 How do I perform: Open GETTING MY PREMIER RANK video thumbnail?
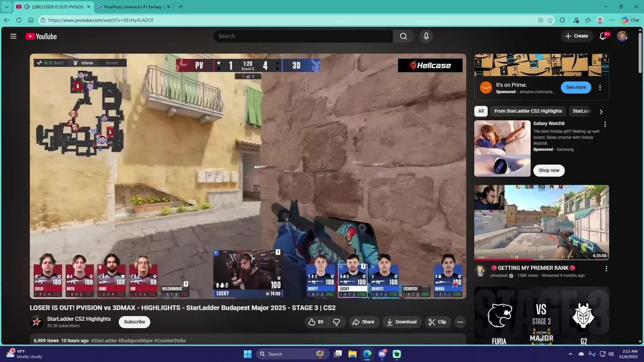tap(541, 223)
